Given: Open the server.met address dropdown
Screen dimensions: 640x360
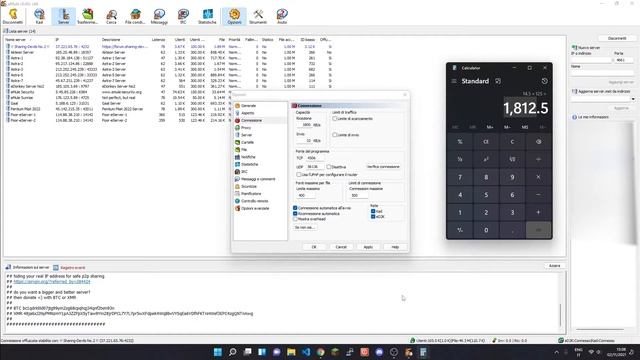Looking at the screenshot, I should point(633,99).
